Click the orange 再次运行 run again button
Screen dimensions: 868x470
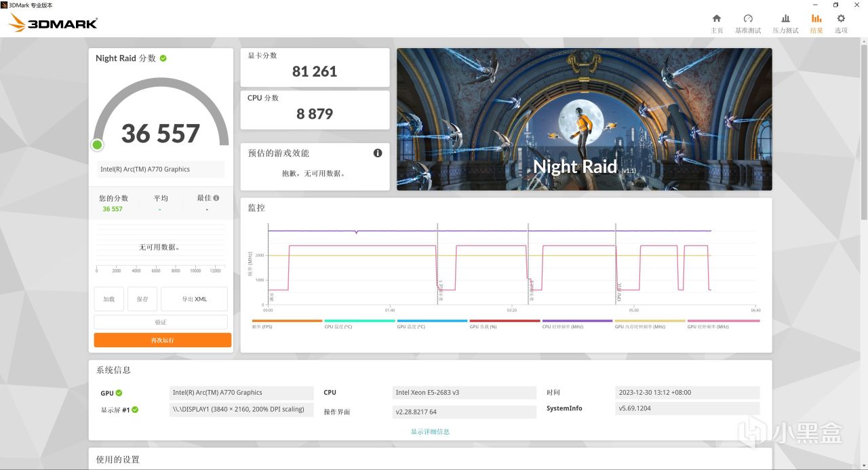click(x=163, y=340)
